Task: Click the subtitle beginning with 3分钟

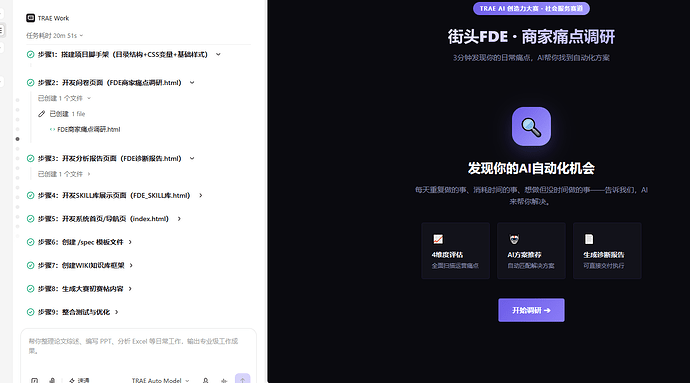Action: coord(531,58)
